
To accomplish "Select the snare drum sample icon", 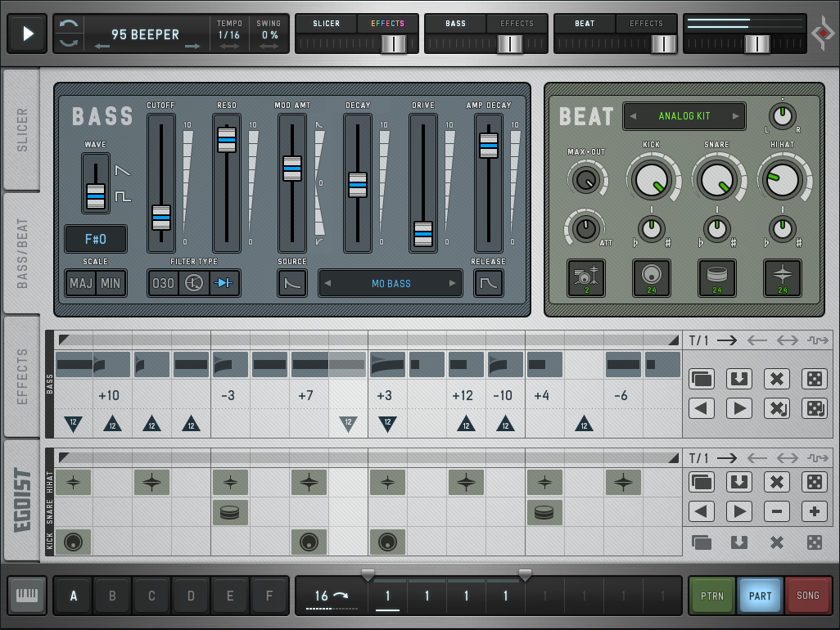I will pos(717,278).
